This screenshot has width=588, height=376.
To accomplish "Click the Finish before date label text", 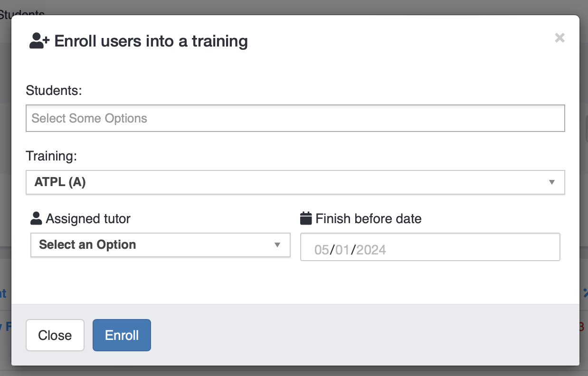I will [368, 219].
